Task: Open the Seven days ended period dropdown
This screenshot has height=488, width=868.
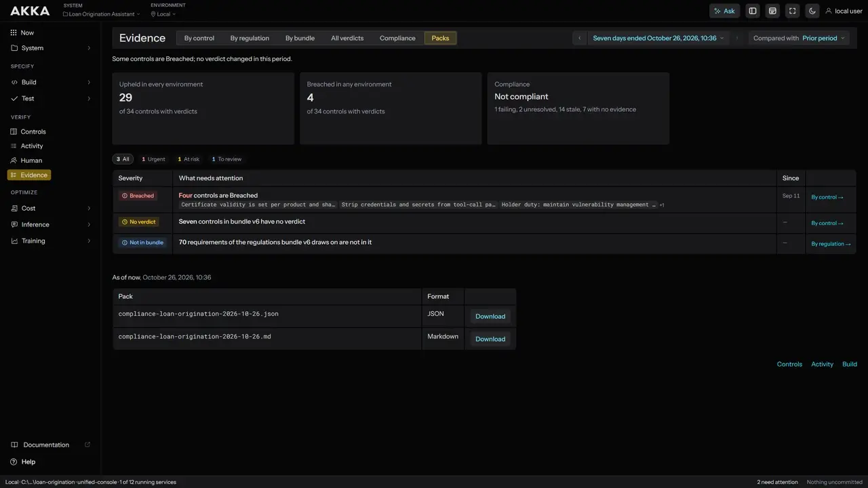Action: (658, 38)
